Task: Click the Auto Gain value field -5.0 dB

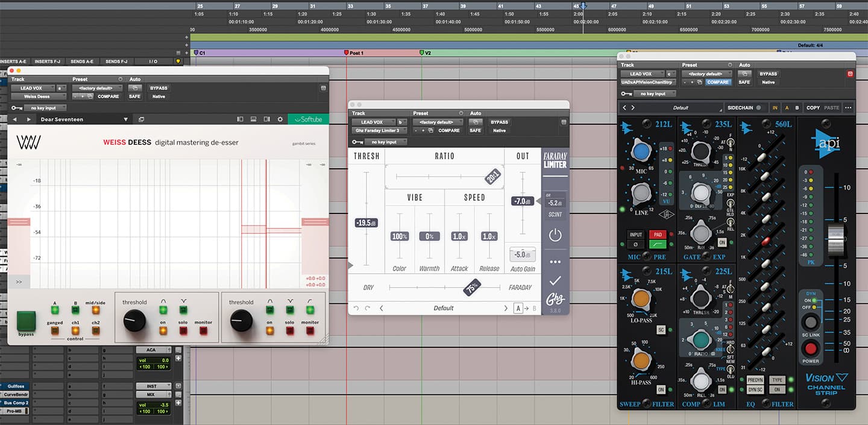Action: pyautogui.click(x=523, y=254)
